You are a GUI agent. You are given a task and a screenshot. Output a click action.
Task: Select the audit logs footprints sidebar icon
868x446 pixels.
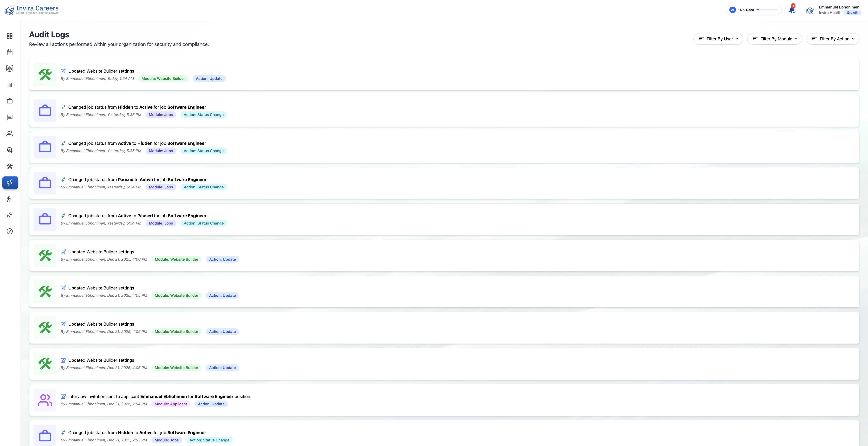(10, 182)
